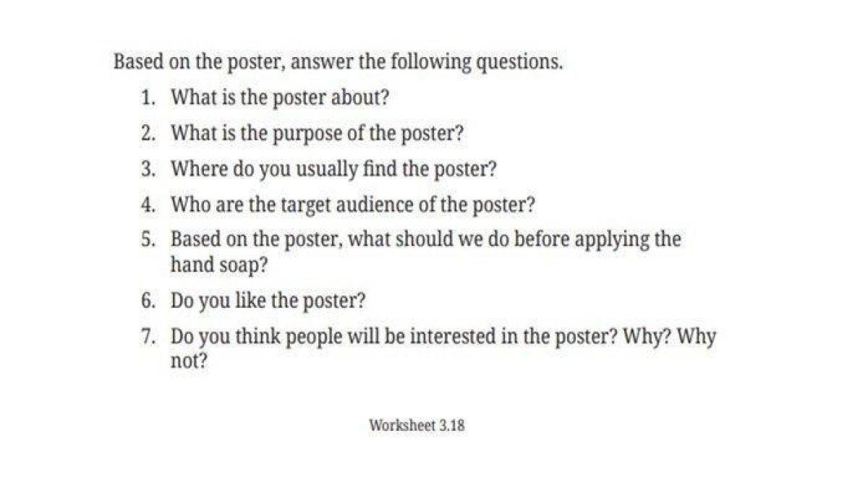Click the target audience question text
Viewport: 868px width, 488px height.
tap(352, 205)
